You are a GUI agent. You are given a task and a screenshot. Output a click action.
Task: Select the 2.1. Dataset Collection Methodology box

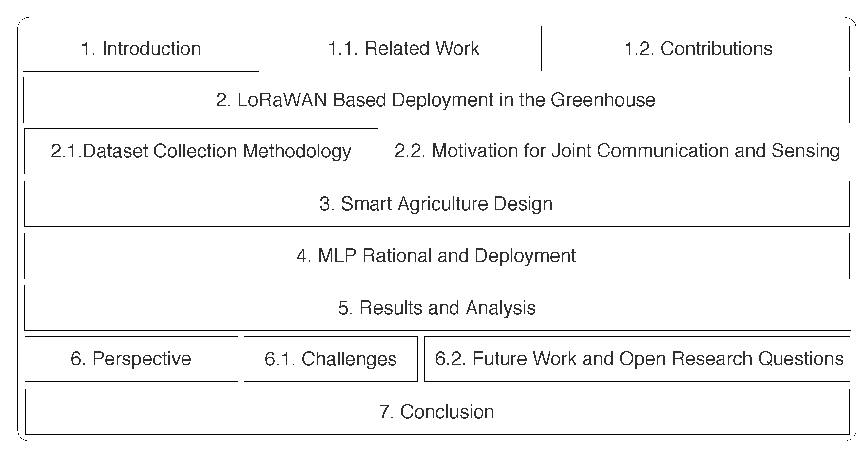(201, 151)
